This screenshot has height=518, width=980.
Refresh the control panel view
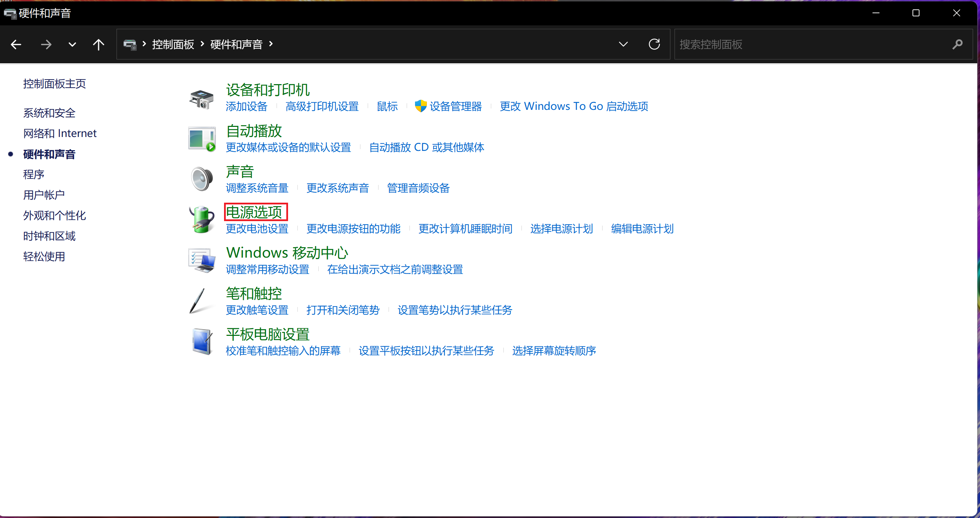(x=654, y=44)
